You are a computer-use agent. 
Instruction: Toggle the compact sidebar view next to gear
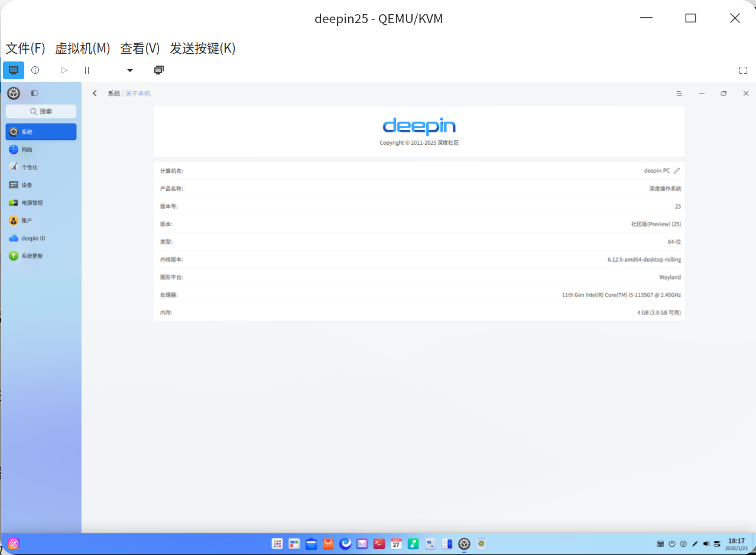click(34, 93)
